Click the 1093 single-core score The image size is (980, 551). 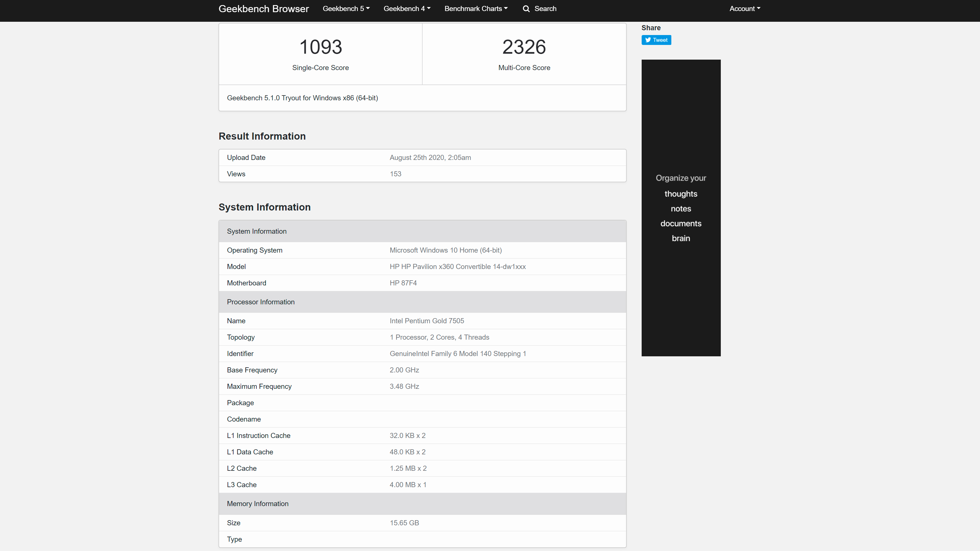[320, 47]
